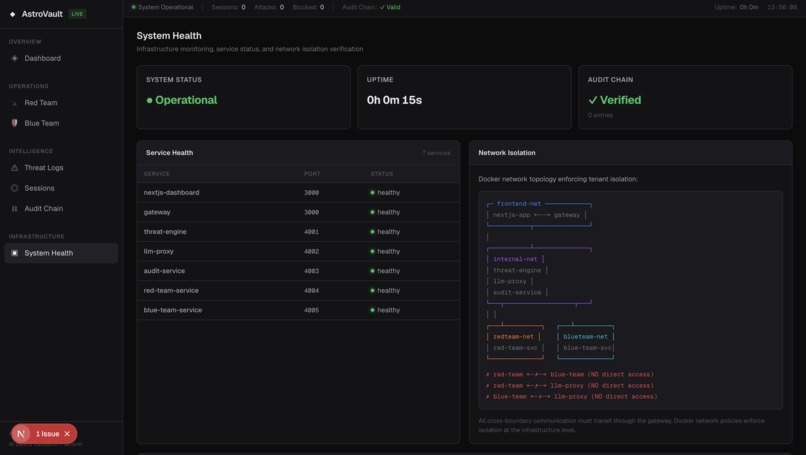The height and width of the screenshot is (455, 806).
Task: Click the Service Health panel title
Action: [x=170, y=153]
